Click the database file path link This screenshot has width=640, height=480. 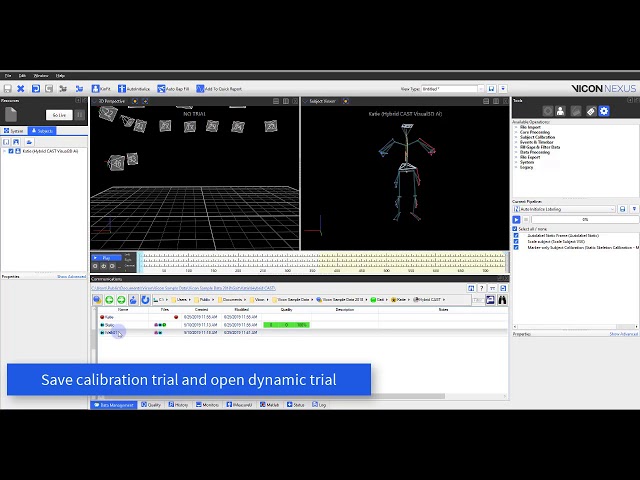pos(183,288)
